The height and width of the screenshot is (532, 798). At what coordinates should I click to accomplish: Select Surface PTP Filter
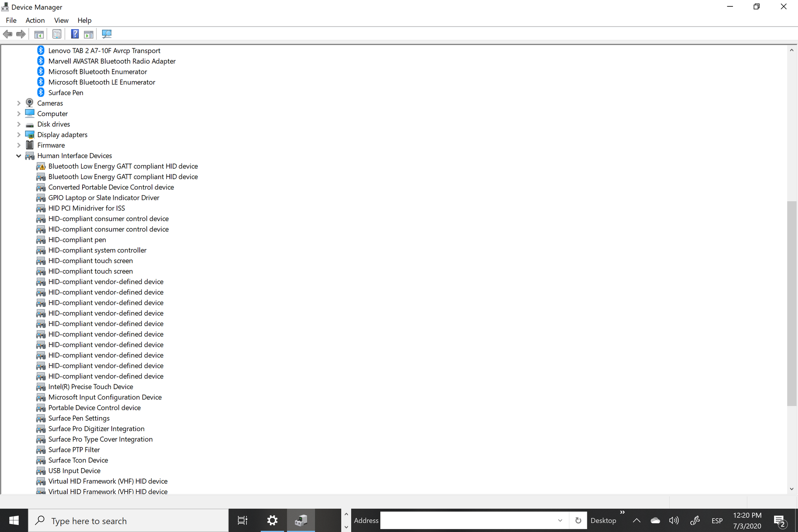74,450
